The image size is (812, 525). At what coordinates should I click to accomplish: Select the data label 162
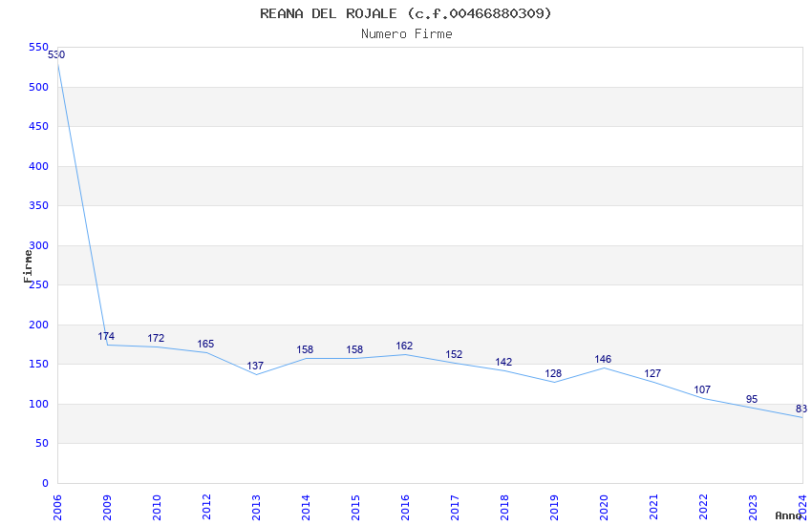coord(404,346)
